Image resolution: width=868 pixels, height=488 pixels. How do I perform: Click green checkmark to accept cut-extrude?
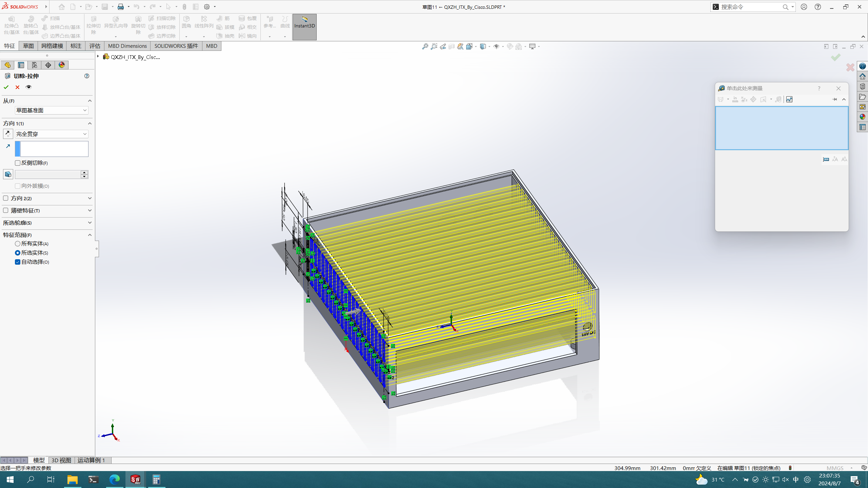[x=6, y=87]
